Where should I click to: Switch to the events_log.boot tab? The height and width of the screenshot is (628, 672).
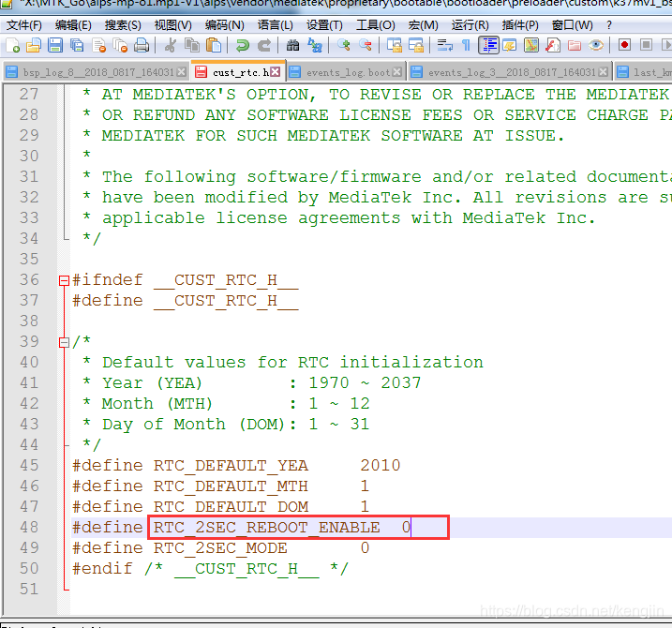pyautogui.click(x=348, y=72)
